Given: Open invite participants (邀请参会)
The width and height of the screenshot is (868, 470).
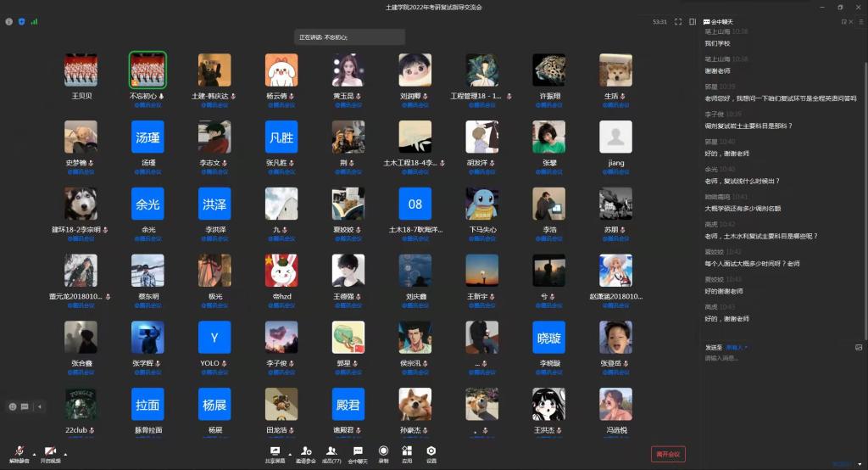Looking at the screenshot, I should coord(305,453).
